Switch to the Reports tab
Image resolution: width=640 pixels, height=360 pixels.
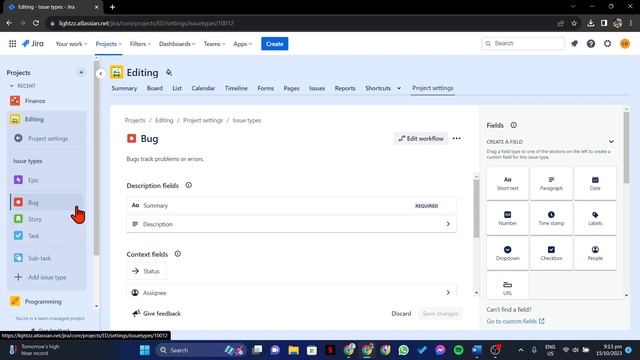(x=345, y=88)
